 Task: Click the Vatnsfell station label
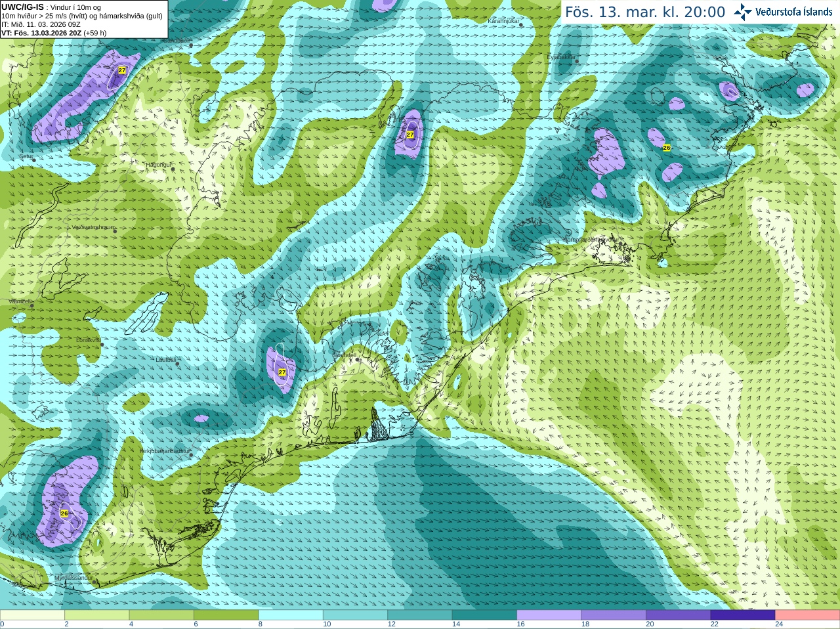[20, 301]
